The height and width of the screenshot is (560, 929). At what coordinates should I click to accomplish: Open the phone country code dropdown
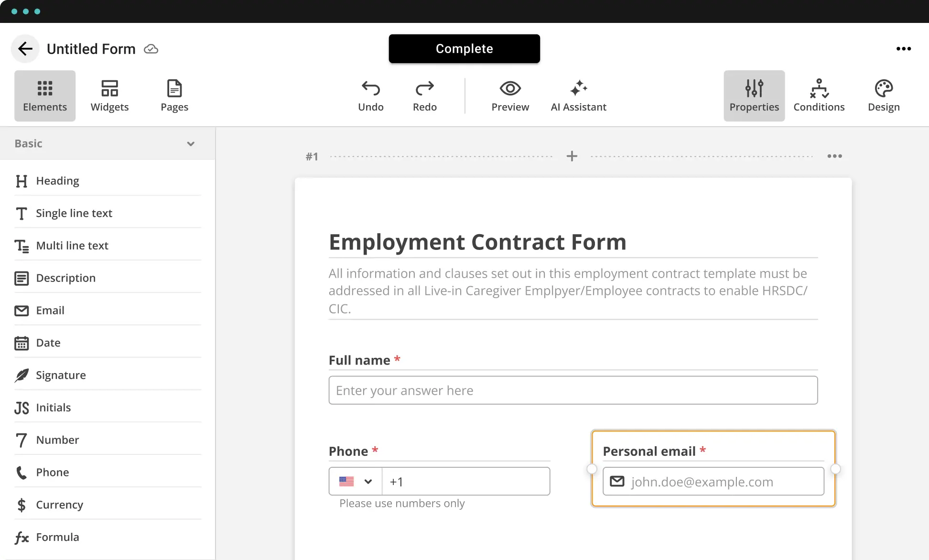(356, 482)
